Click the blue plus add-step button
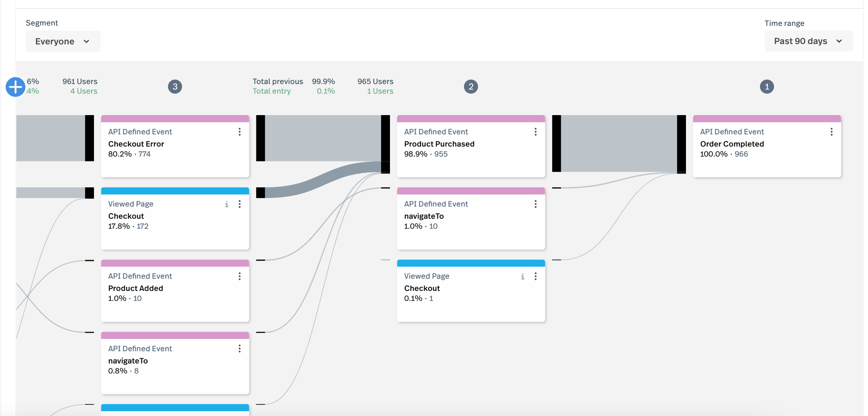This screenshot has width=868, height=416. [16, 87]
